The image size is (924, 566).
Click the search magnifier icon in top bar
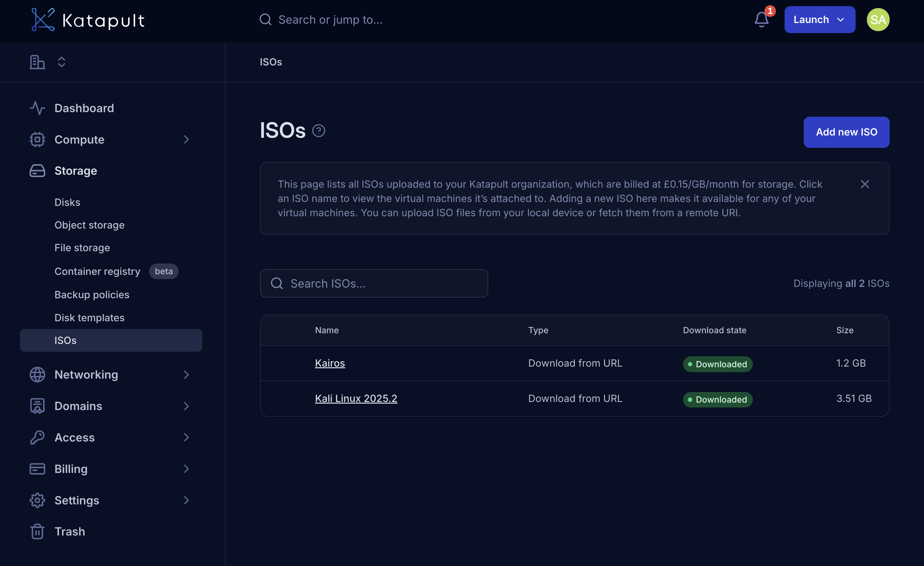(265, 19)
